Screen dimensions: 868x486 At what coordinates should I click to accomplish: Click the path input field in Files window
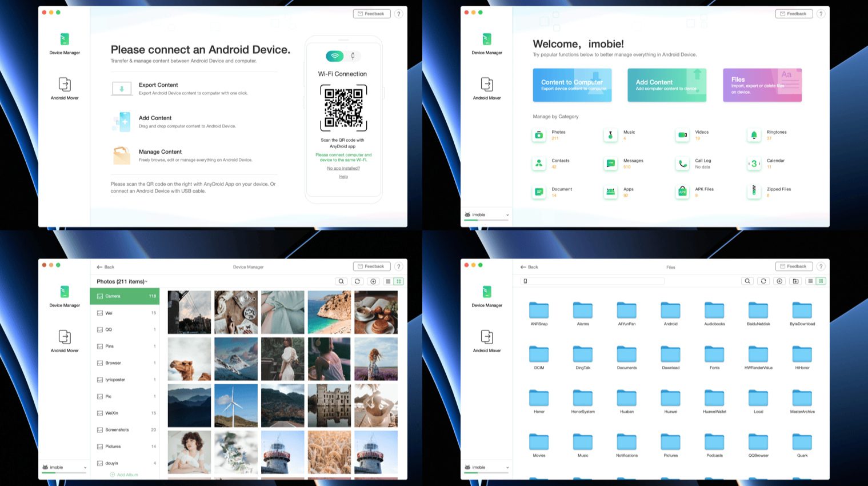pos(593,281)
